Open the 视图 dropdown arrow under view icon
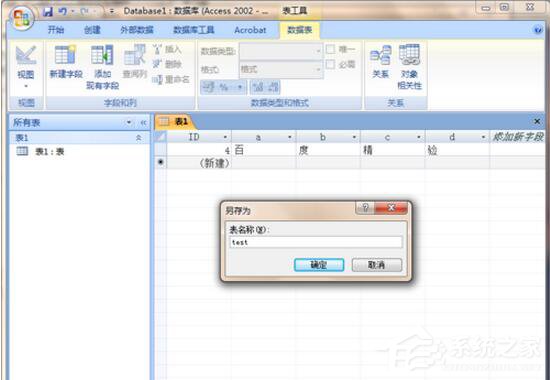The height and width of the screenshot is (380, 550). [26, 86]
